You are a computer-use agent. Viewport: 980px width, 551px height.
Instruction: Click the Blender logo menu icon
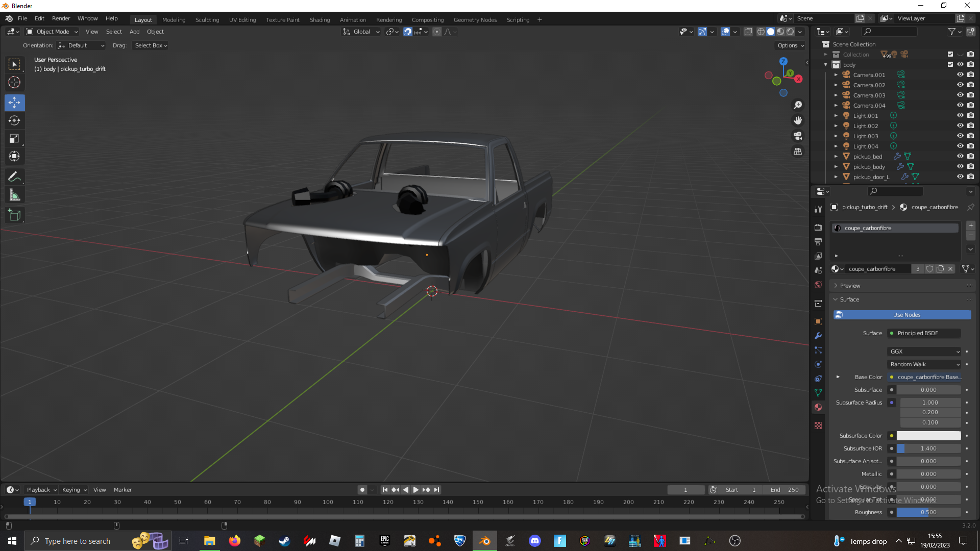[x=9, y=18]
